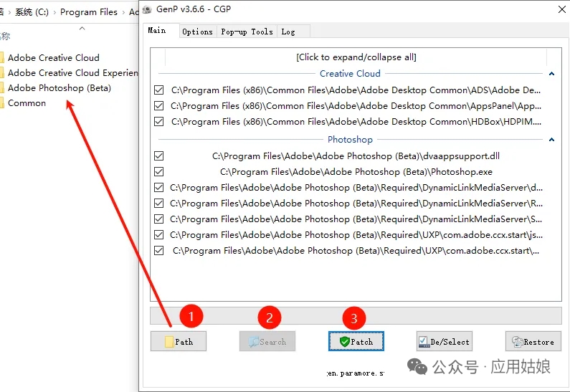
Task: Open the Log tab
Action: click(288, 32)
